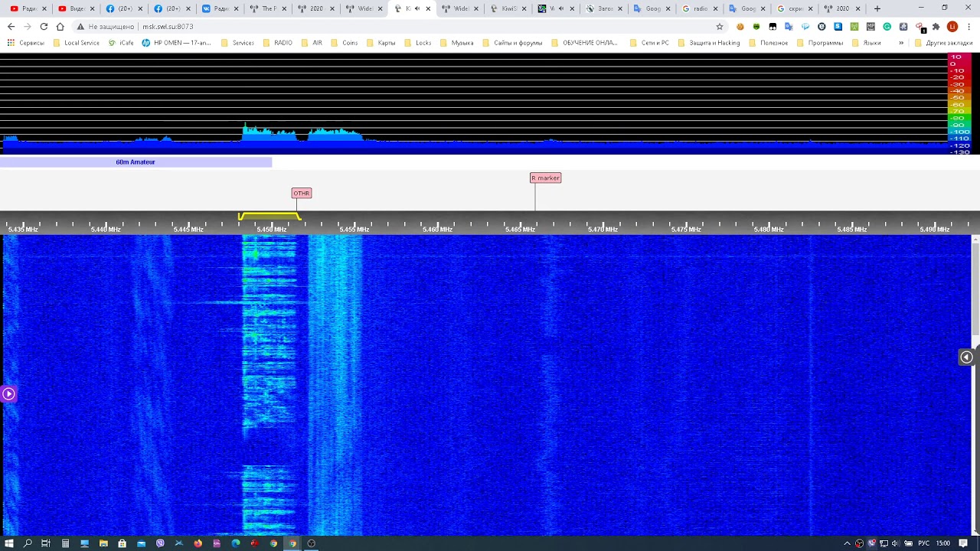The image size is (980, 551).
Task: Open Task View on the taskbar
Action: [x=46, y=543]
